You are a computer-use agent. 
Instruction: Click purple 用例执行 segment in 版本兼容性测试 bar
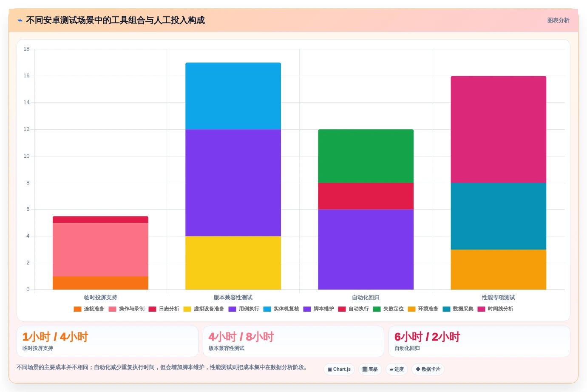233,183
